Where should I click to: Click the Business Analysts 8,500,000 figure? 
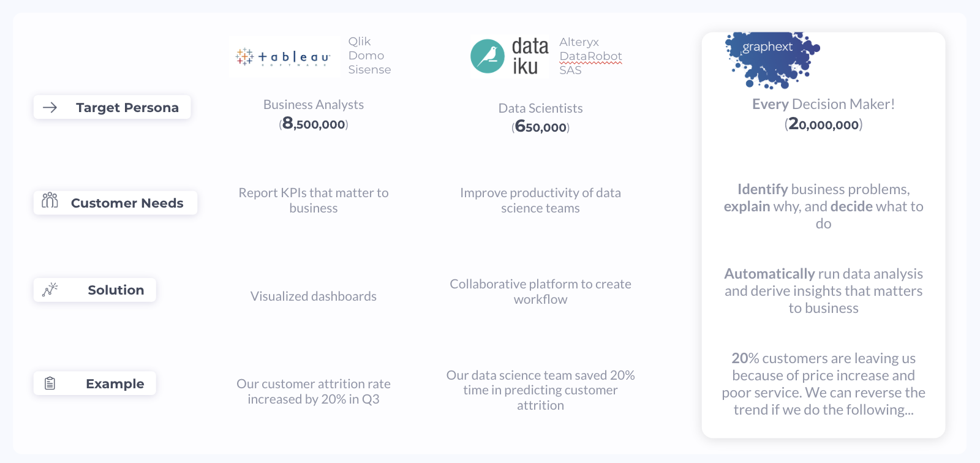[x=314, y=124]
